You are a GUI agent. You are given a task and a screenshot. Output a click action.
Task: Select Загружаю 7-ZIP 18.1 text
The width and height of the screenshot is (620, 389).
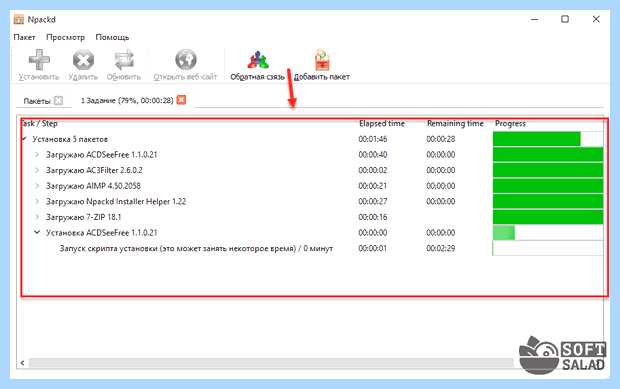pos(83,217)
